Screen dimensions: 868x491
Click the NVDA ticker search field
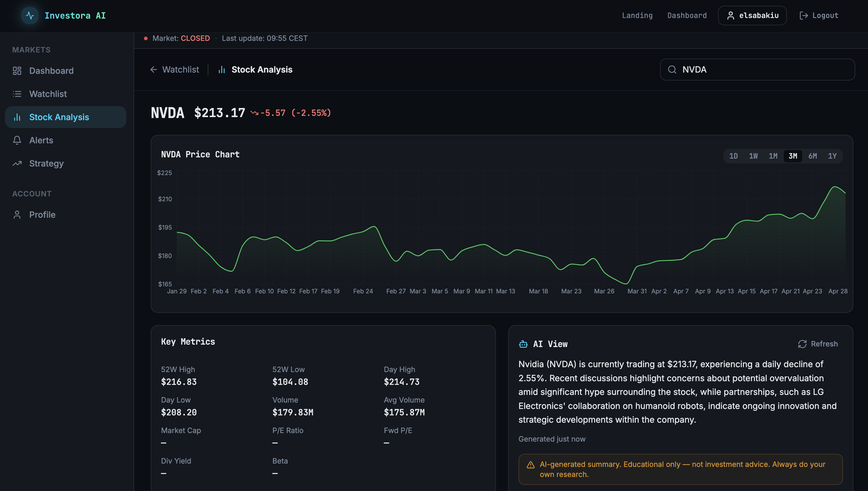(757, 70)
